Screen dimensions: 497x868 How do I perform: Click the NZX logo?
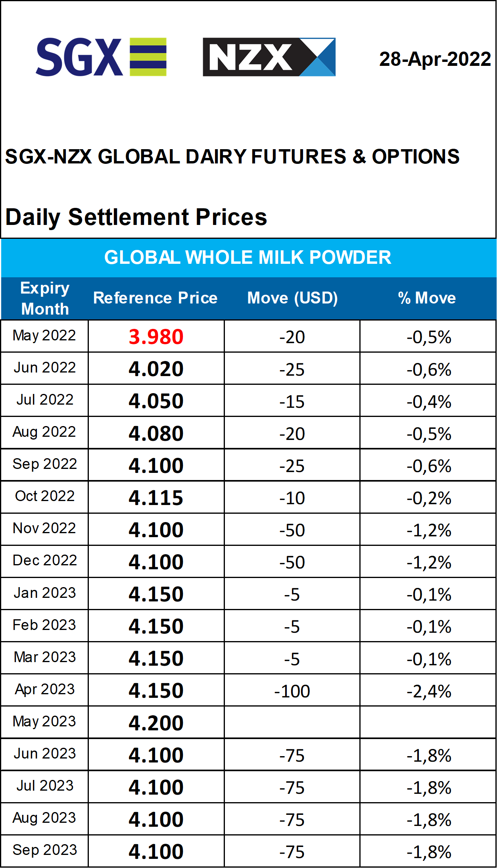click(x=269, y=57)
